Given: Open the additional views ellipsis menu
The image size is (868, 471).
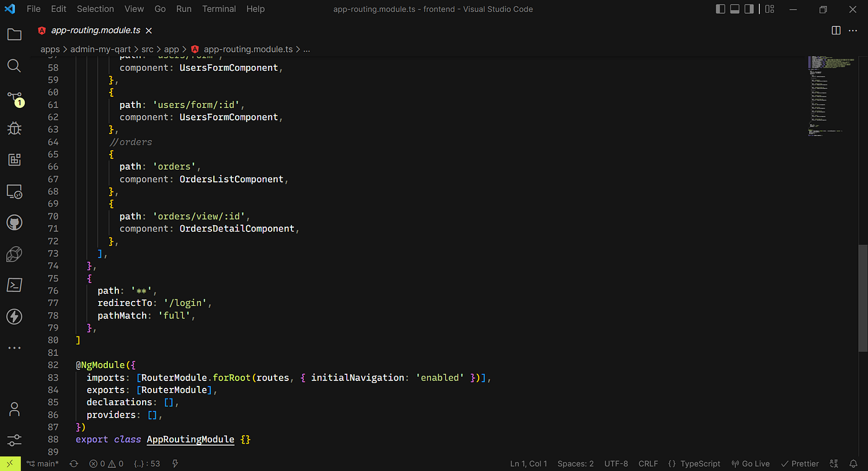Looking at the screenshot, I should [14, 348].
